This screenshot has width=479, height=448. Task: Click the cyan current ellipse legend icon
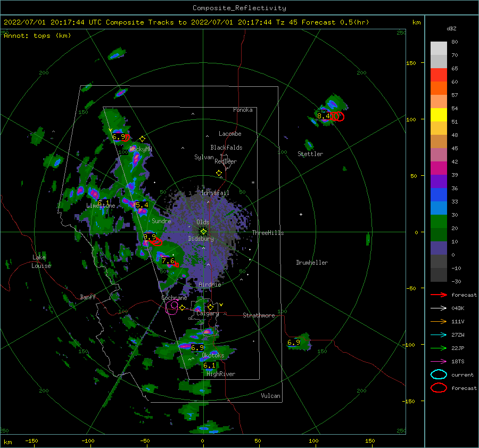coord(439,374)
